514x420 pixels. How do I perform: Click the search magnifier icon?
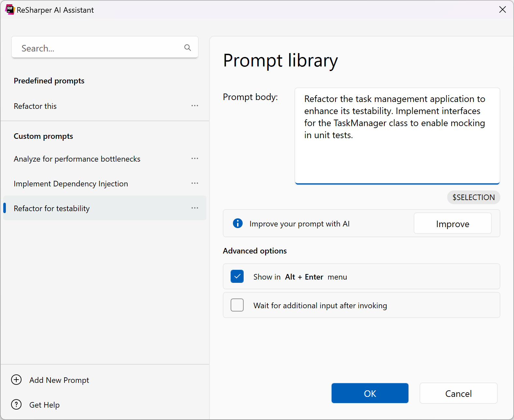tap(188, 48)
